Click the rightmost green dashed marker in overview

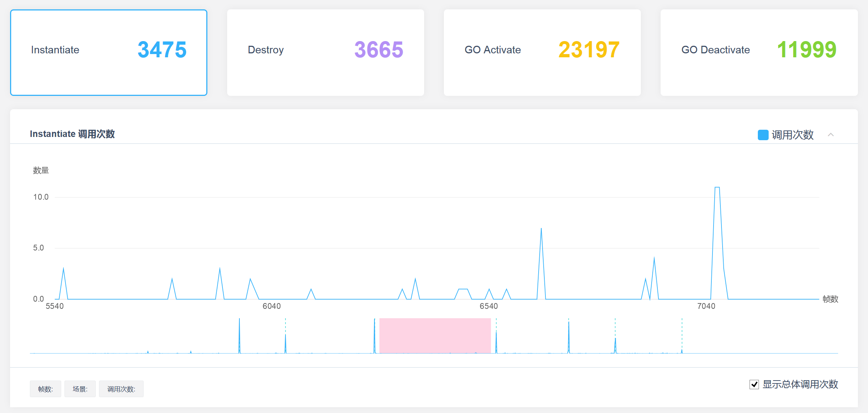(682, 335)
